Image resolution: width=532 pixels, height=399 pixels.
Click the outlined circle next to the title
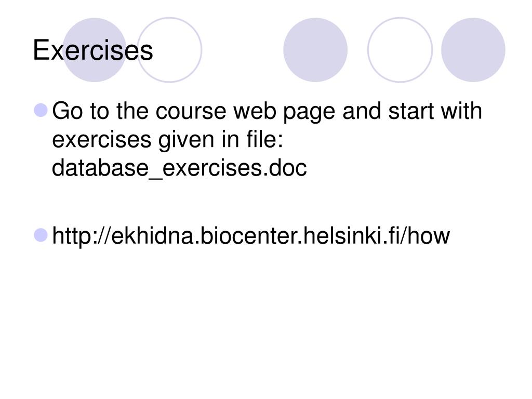pos(169,50)
